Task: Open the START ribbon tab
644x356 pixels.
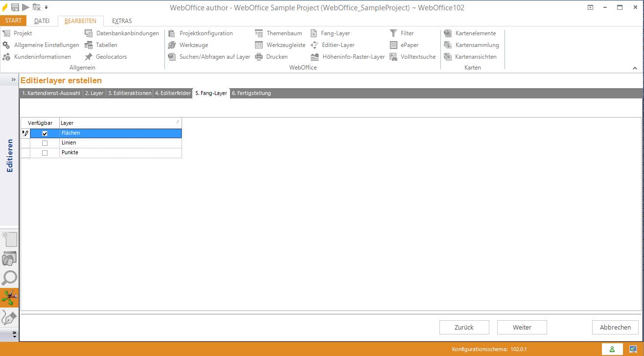Action: click(x=13, y=21)
